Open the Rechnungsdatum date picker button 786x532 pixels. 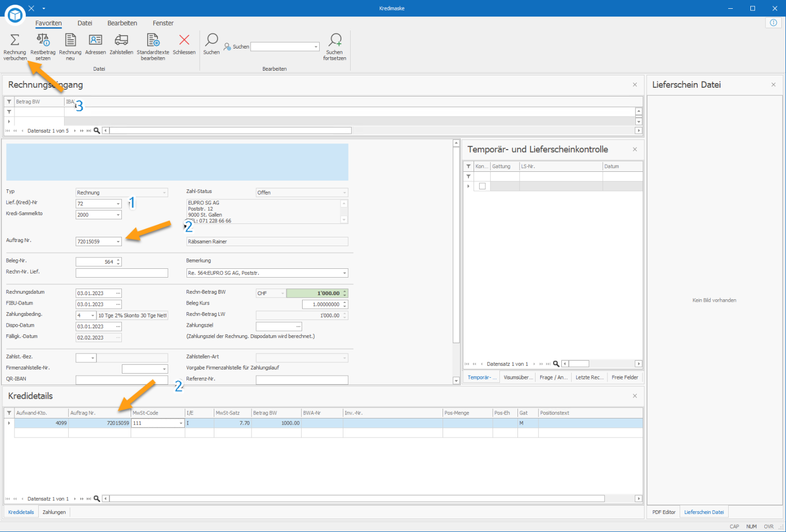pyautogui.click(x=118, y=293)
